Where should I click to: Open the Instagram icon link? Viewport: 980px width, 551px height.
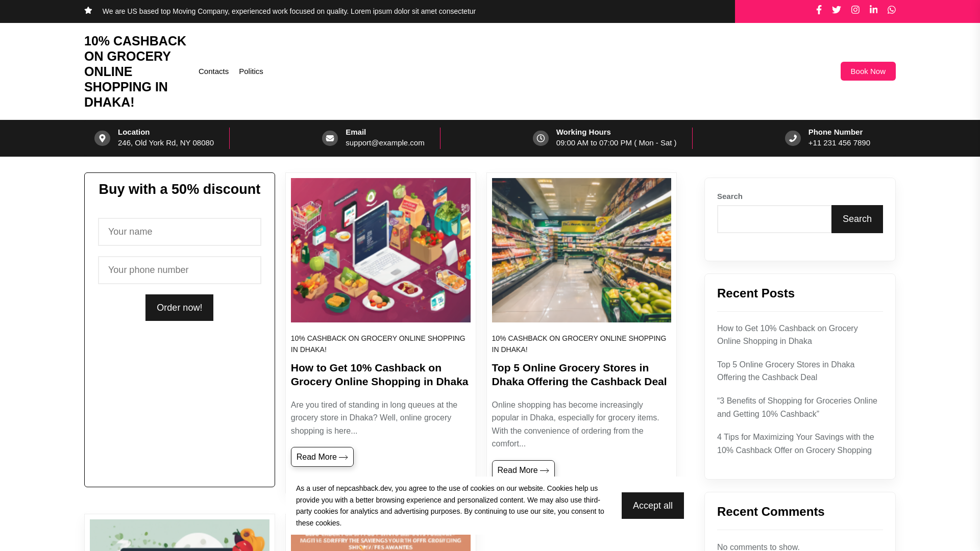point(855,10)
